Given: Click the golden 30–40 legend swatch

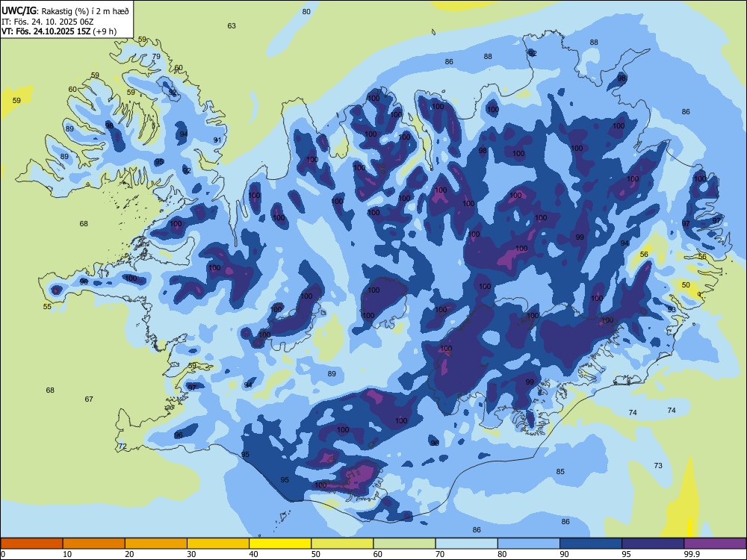Looking at the screenshot, I should tap(218, 544).
